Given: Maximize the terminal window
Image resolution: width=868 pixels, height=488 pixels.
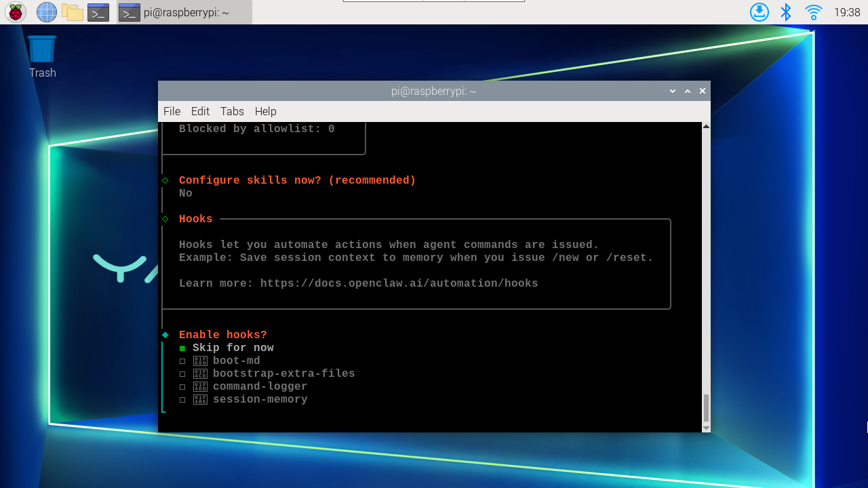Looking at the screenshot, I should click(x=688, y=91).
